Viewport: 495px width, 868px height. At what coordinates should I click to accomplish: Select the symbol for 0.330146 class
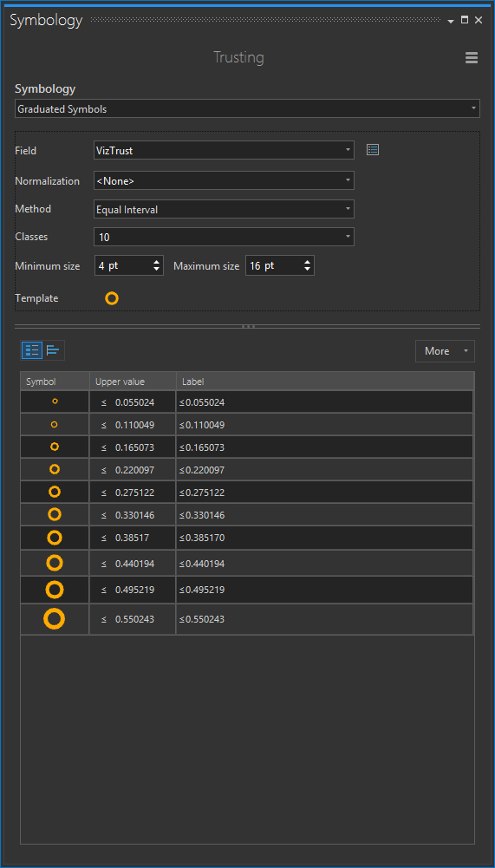click(x=55, y=515)
